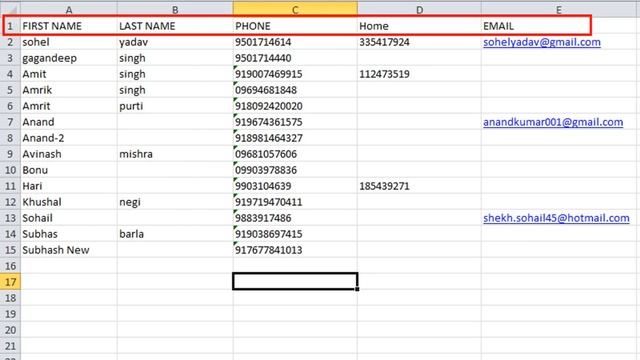Select row 10 header number
Viewport: 640px width, 360px height.
(x=10, y=170)
